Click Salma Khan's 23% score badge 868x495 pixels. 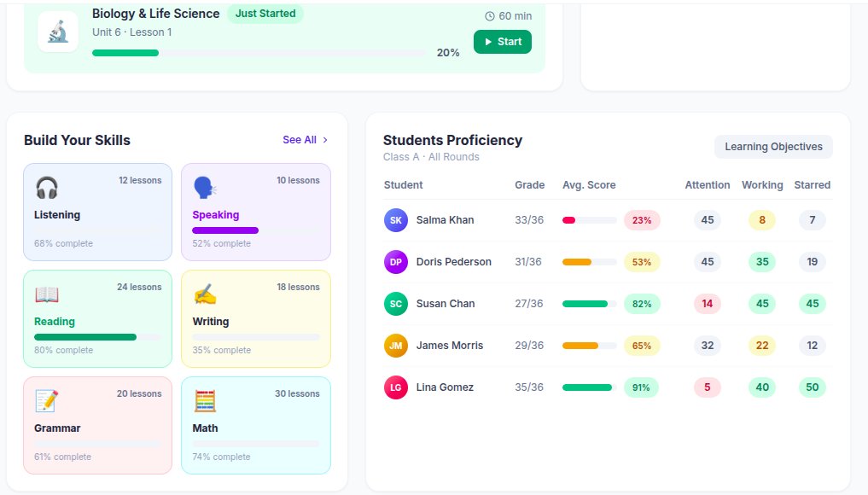642,220
